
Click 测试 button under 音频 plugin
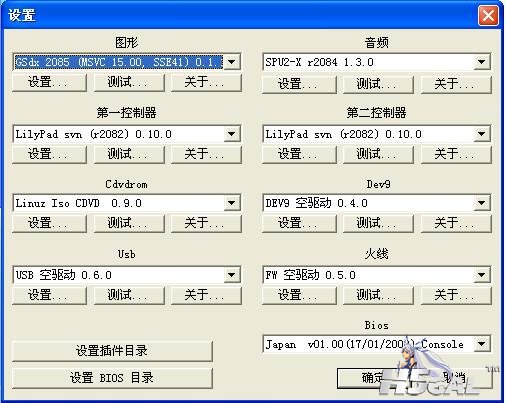[378, 84]
